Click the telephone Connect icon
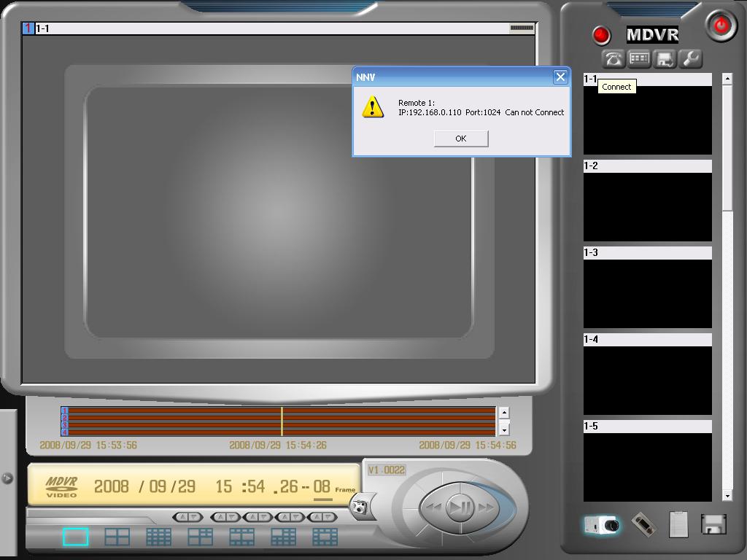The width and height of the screenshot is (747, 560). pyautogui.click(x=614, y=59)
